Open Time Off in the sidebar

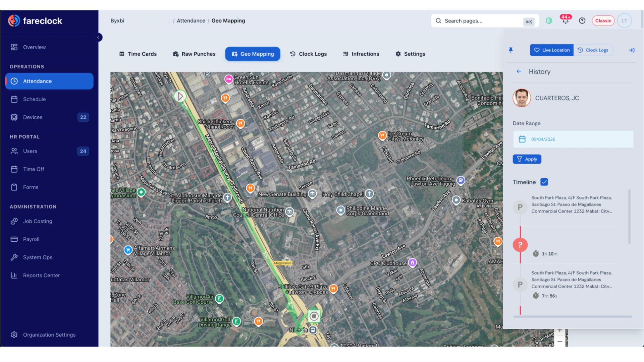49,169
